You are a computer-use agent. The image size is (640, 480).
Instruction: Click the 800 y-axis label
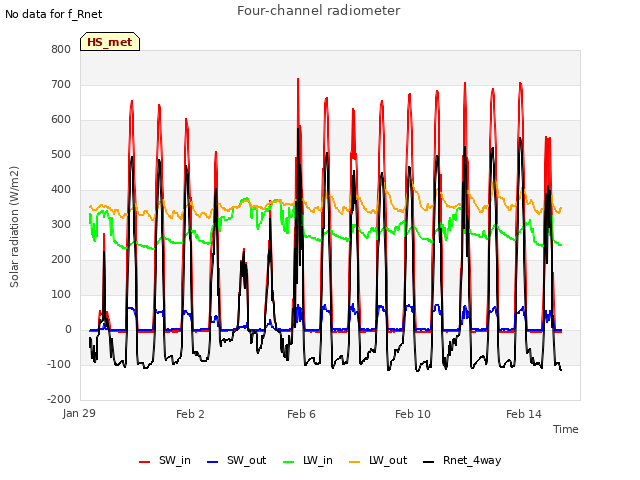tap(61, 50)
